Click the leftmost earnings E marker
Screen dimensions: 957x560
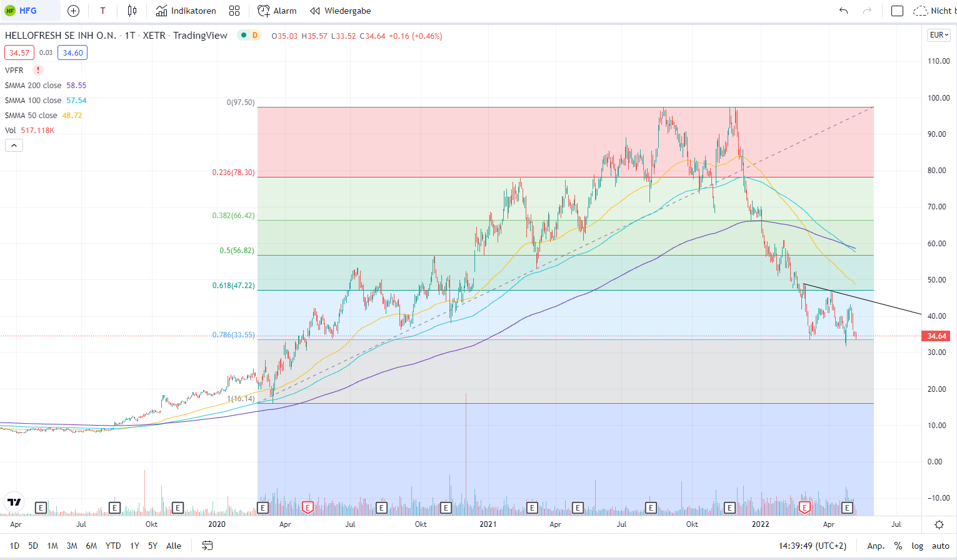point(41,507)
